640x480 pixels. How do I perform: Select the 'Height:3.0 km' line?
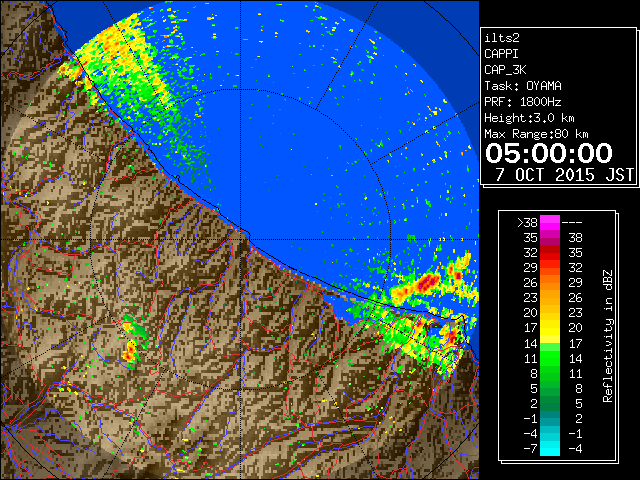coord(529,118)
